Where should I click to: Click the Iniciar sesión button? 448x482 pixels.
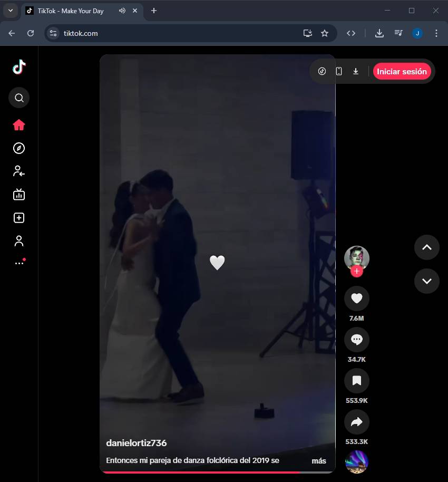point(402,71)
